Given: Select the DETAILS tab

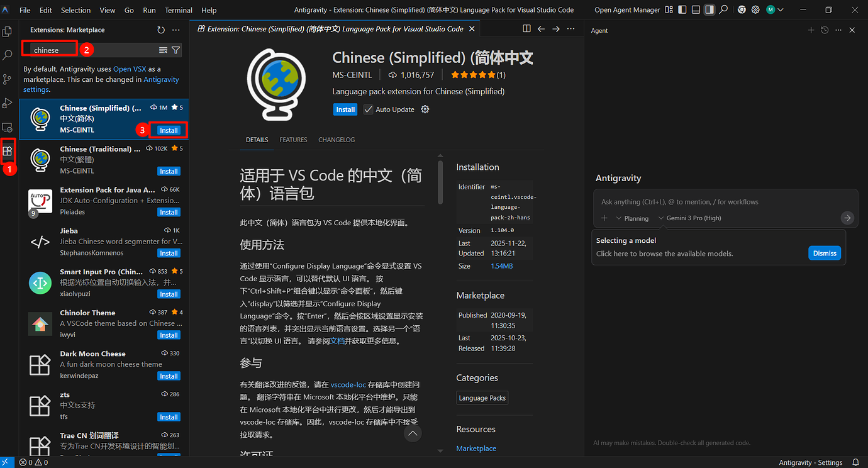Looking at the screenshot, I should point(257,140).
